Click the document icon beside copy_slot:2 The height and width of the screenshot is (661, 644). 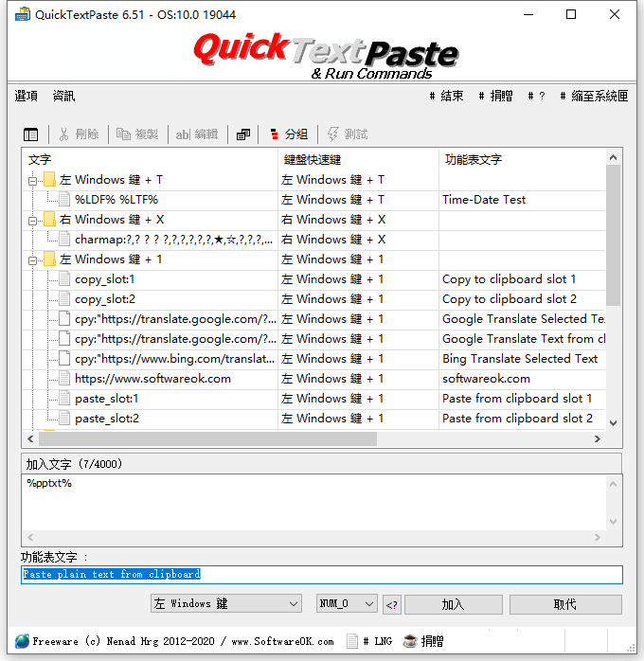pos(64,299)
